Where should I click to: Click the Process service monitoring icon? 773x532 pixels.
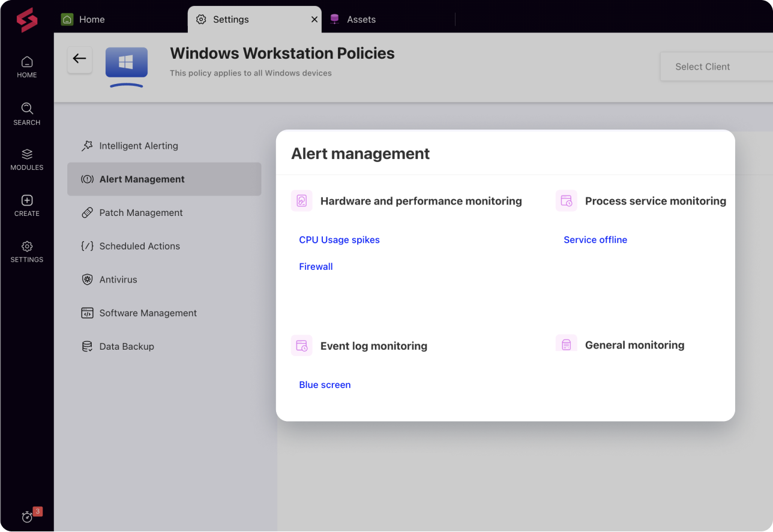565,201
